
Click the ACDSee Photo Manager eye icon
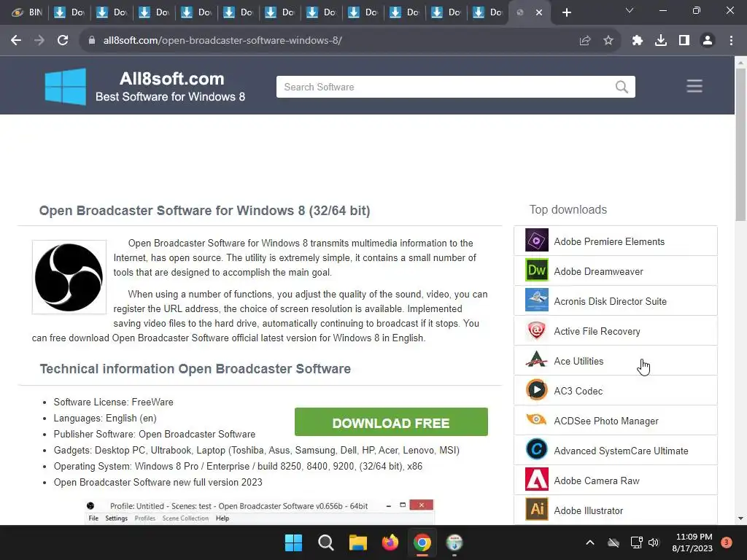[x=536, y=419]
